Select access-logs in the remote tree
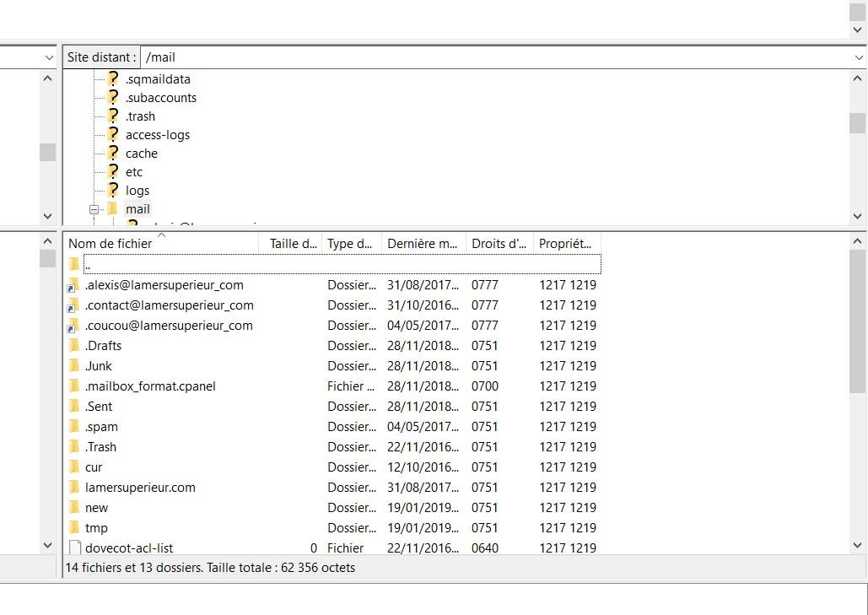This screenshot has height=615, width=868. [x=157, y=135]
